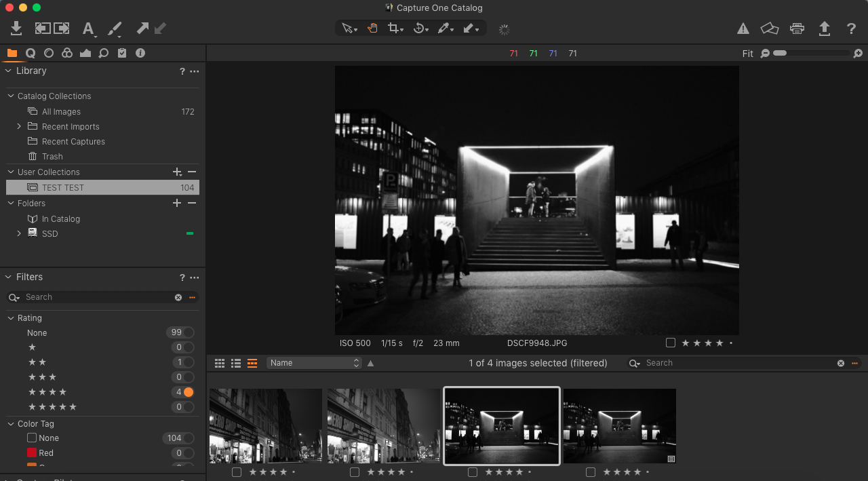Viewport: 868px width, 481px height.
Task: Expand the Recent Imports collection
Action: (x=18, y=126)
